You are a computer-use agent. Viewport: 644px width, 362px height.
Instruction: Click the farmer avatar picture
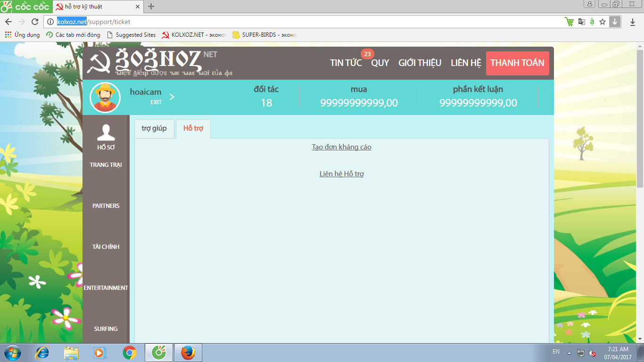[105, 98]
